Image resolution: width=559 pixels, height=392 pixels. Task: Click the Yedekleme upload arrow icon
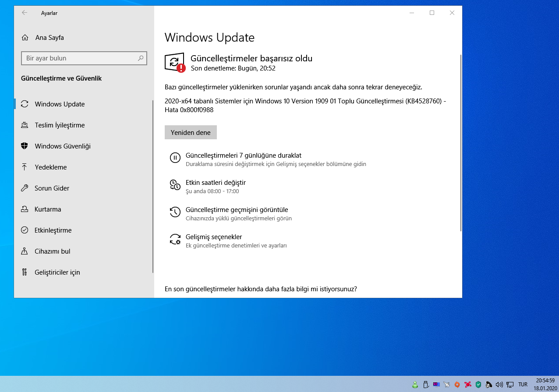tap(25, 167)
